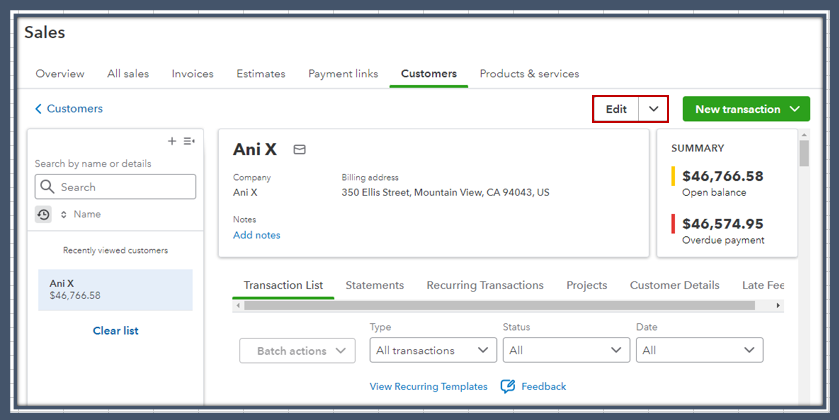
Task: Toggle the Name sort arrows
Action: (x=64, y=214)
